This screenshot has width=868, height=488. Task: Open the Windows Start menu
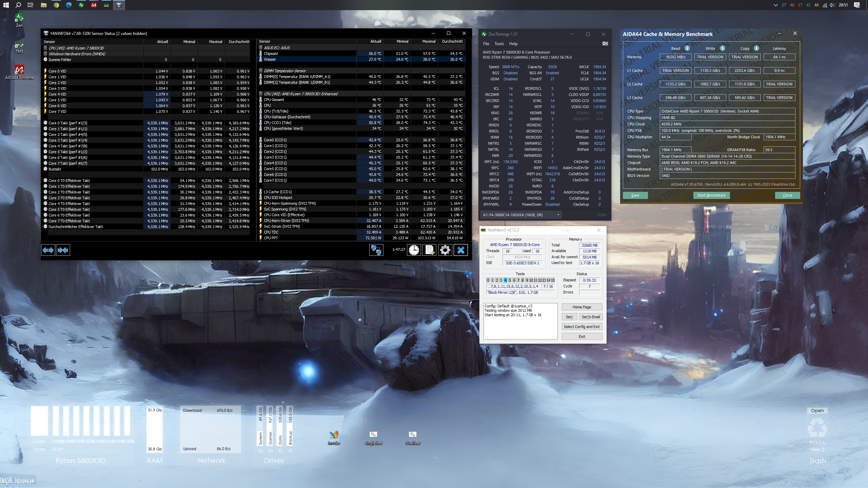tap(6, 5)
